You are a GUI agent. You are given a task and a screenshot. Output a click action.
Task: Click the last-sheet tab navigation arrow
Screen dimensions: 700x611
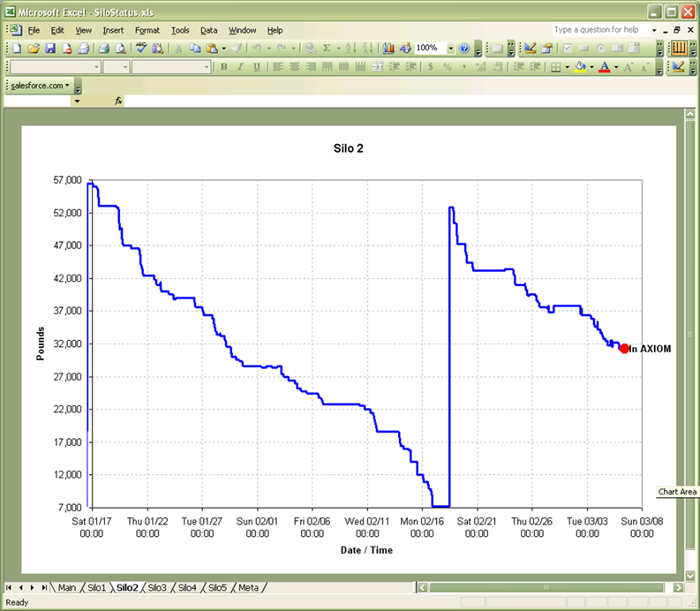(44, 588)
